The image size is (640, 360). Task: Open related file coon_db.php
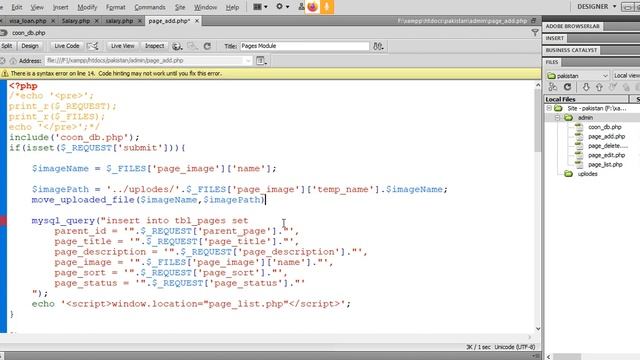(29, 33)
